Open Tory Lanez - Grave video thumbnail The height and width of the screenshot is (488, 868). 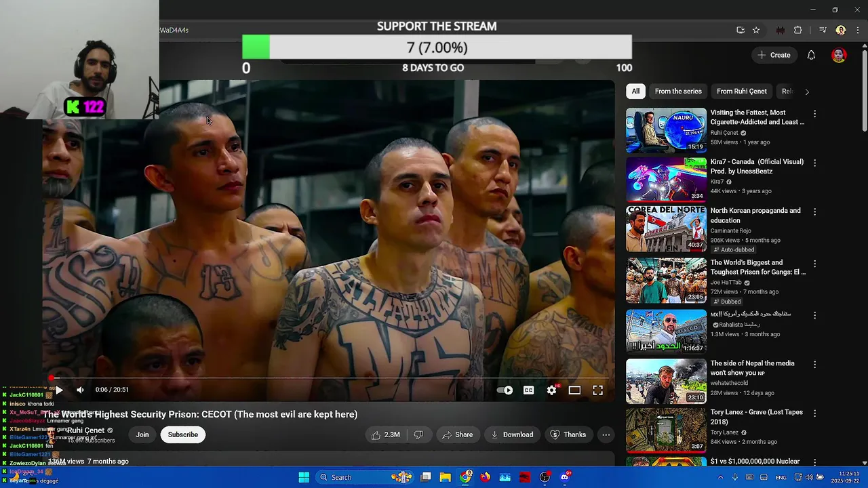tap(666, 429)
